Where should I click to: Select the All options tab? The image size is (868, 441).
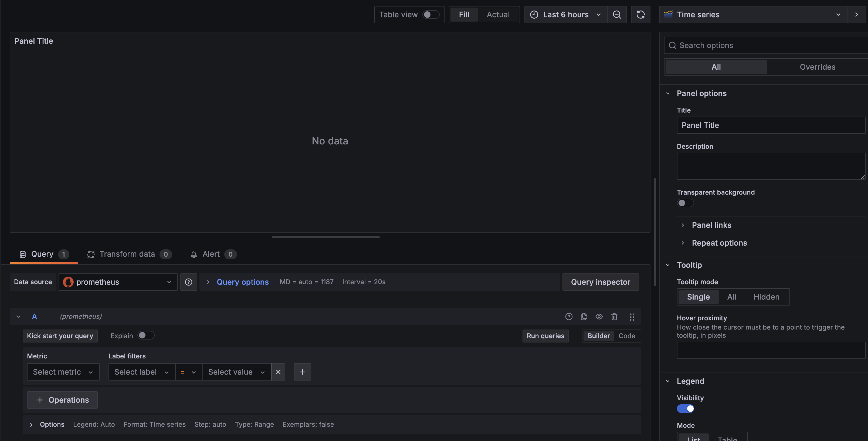pos(716,67)
